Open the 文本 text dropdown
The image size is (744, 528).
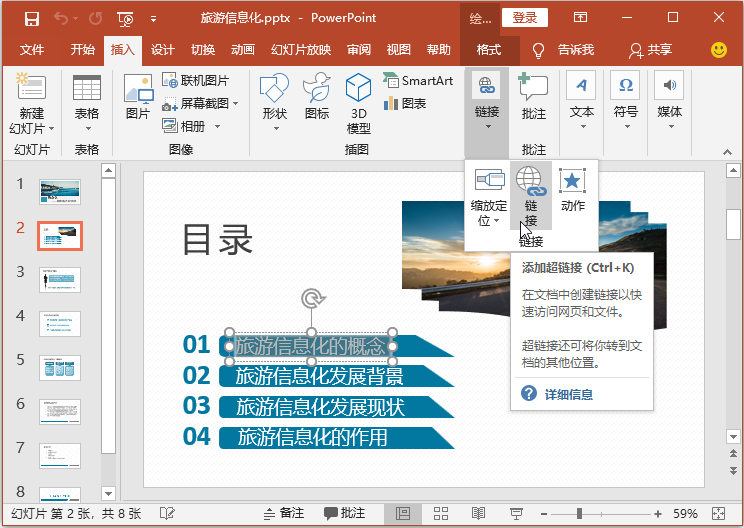pos(582,101)
